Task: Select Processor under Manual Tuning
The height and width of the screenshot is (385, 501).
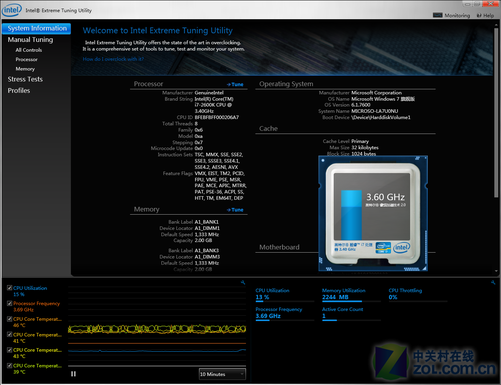Action: pyautogui.click(x=26, y=59)
